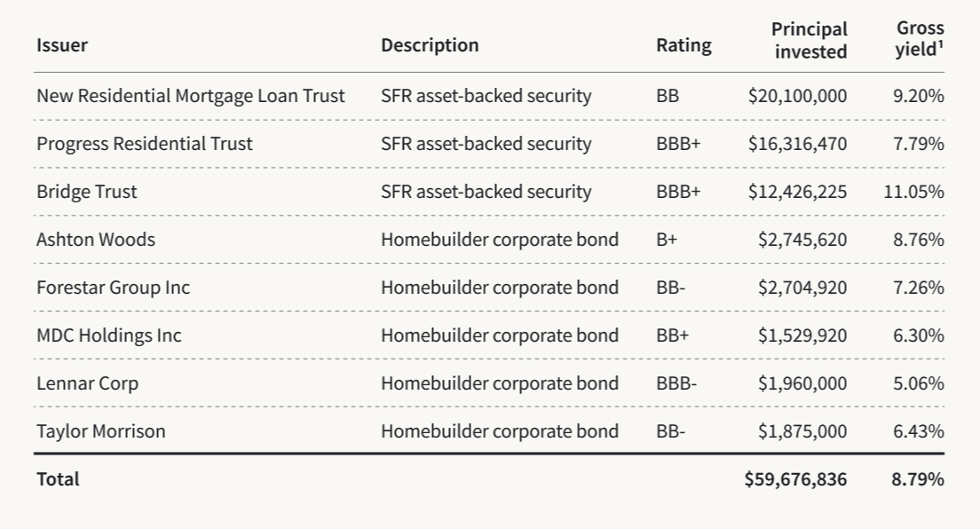Viewport: 980px width, 529px height.
Task: Select the Progress Residential Trust row
Action: click(x=144, y=144)
